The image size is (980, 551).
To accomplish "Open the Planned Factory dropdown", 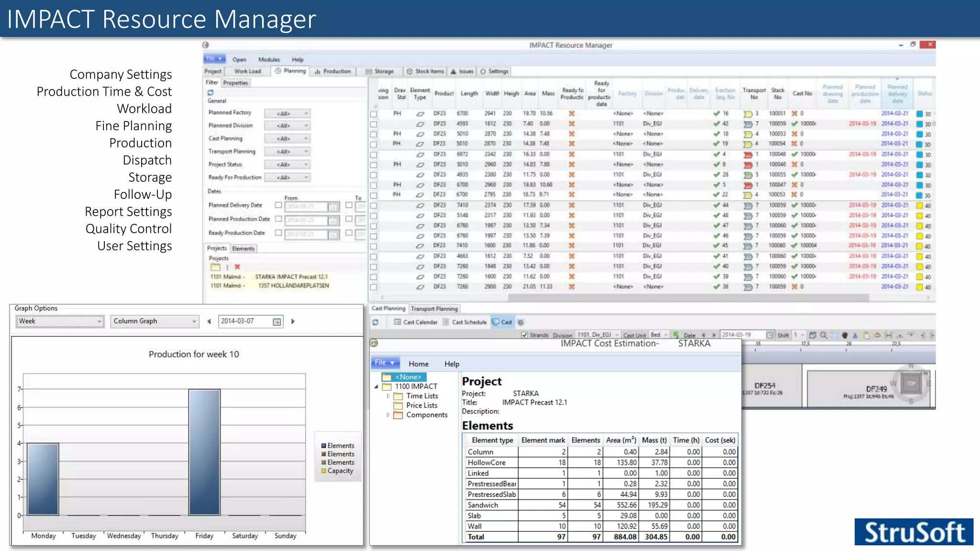I will (287, 113).
